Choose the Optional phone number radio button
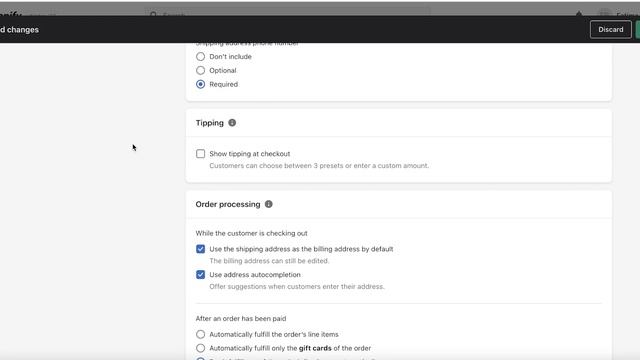 (200, 70)
